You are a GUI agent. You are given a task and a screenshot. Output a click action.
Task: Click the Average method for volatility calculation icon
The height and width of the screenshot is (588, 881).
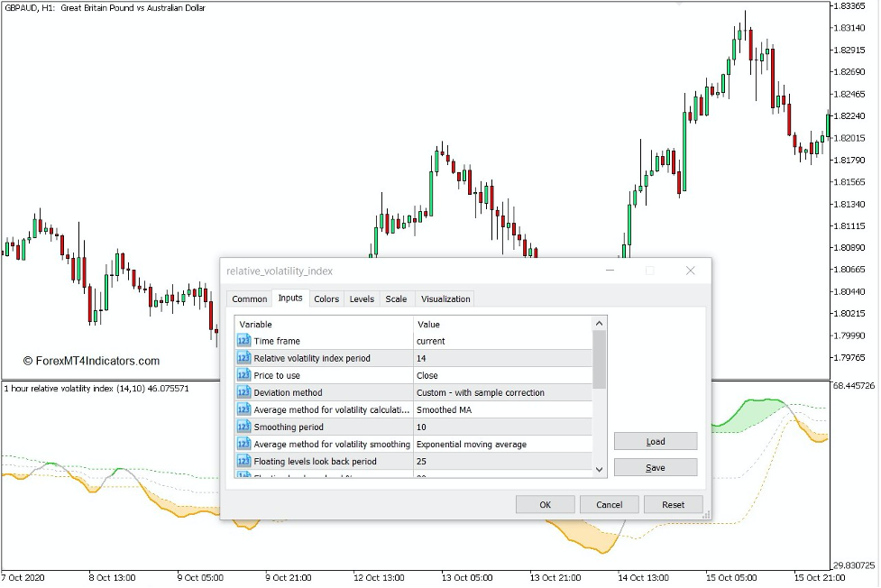click(243, 409)
